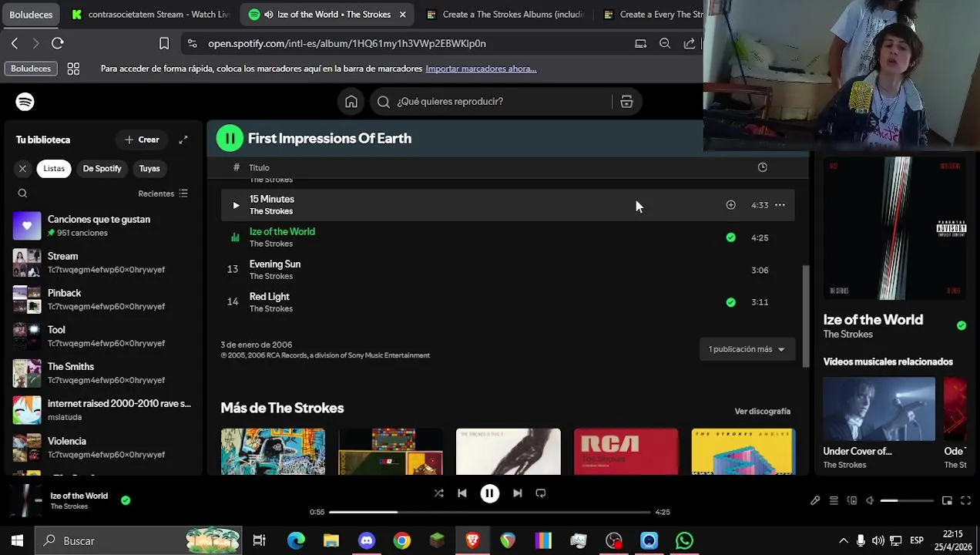Switch to Create a The Strokes Albums tab

[x=506, y=15]
